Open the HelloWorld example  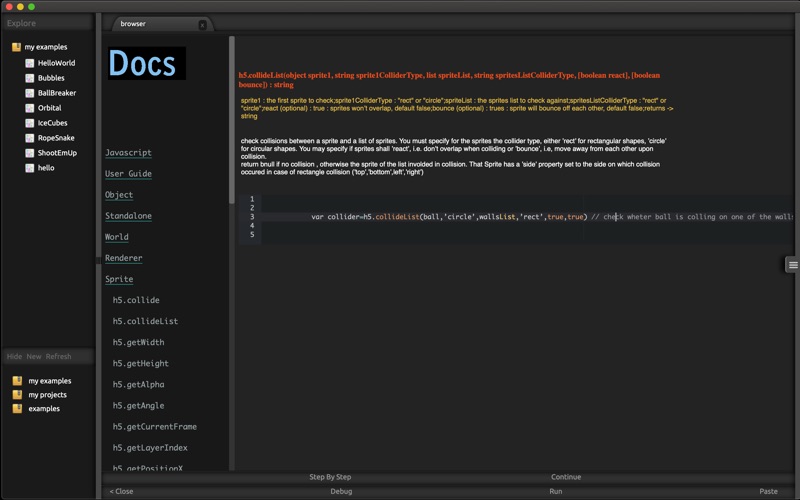[x=57, y=63]
